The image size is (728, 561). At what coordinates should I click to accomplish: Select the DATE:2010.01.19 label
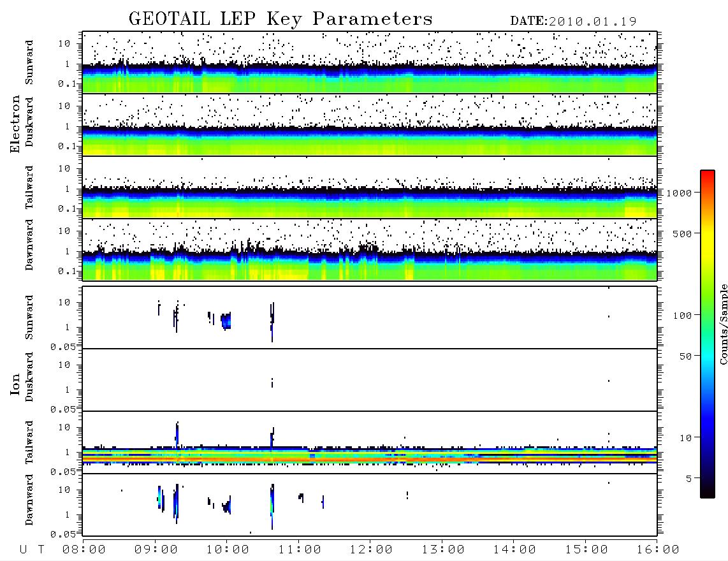click(x=573, y=22)
